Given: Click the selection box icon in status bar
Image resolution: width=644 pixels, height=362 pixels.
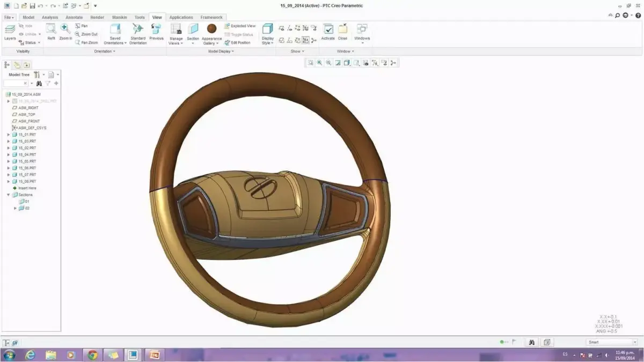Looking at the screenshot, I should [547, 342].
